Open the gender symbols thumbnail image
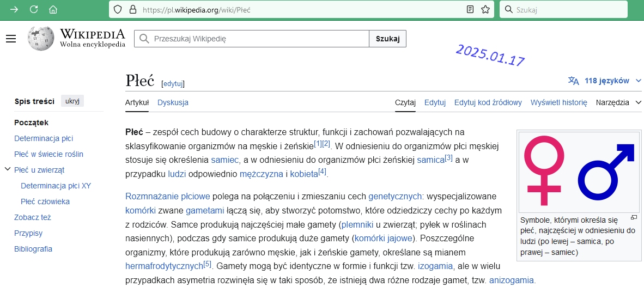644x287 pixels. point(580,172)
